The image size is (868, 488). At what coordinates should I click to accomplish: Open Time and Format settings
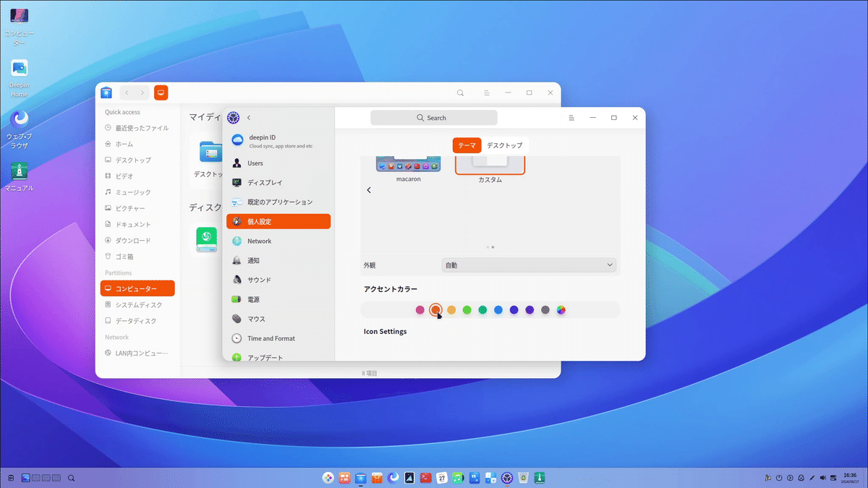[x=278, y=338]
